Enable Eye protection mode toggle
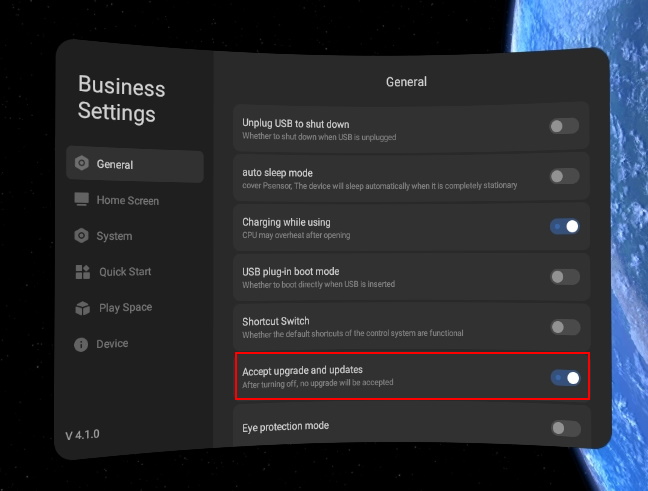This screenshot has height=491, width=648. pos(566,428)
